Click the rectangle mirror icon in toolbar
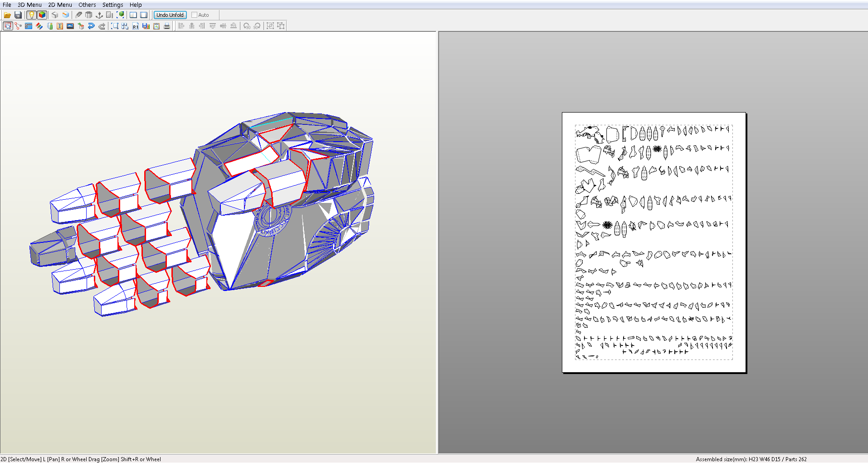868x463 pixels. tap(110, 15)
